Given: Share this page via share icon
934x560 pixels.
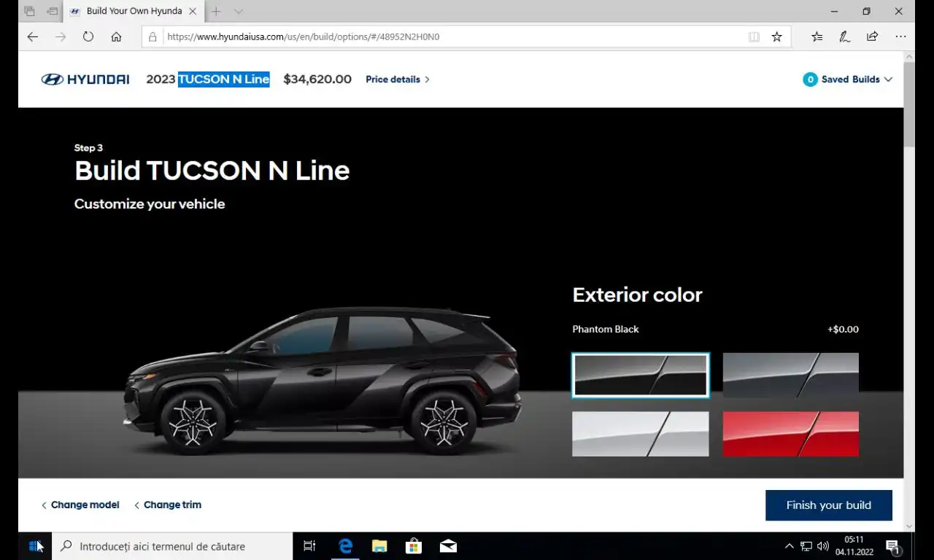Looking at the screenshot, I should (872, 36).
